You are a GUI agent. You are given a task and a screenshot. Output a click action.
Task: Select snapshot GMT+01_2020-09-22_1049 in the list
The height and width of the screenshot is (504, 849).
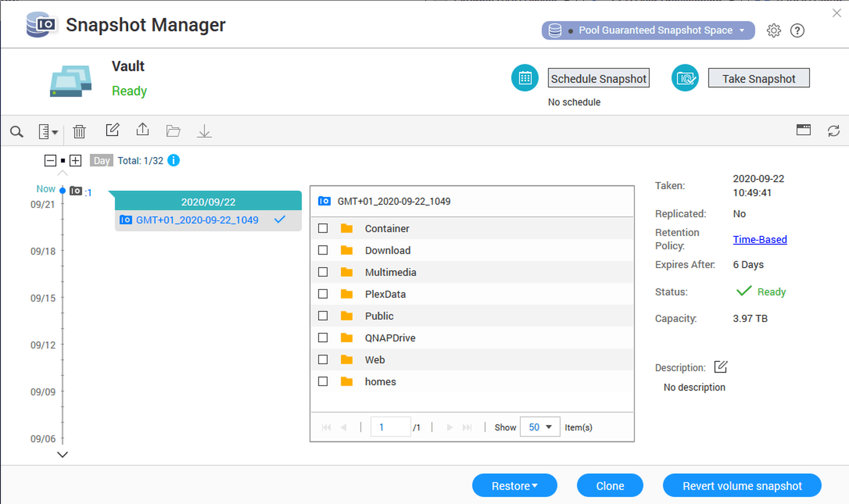coord(197,220)
